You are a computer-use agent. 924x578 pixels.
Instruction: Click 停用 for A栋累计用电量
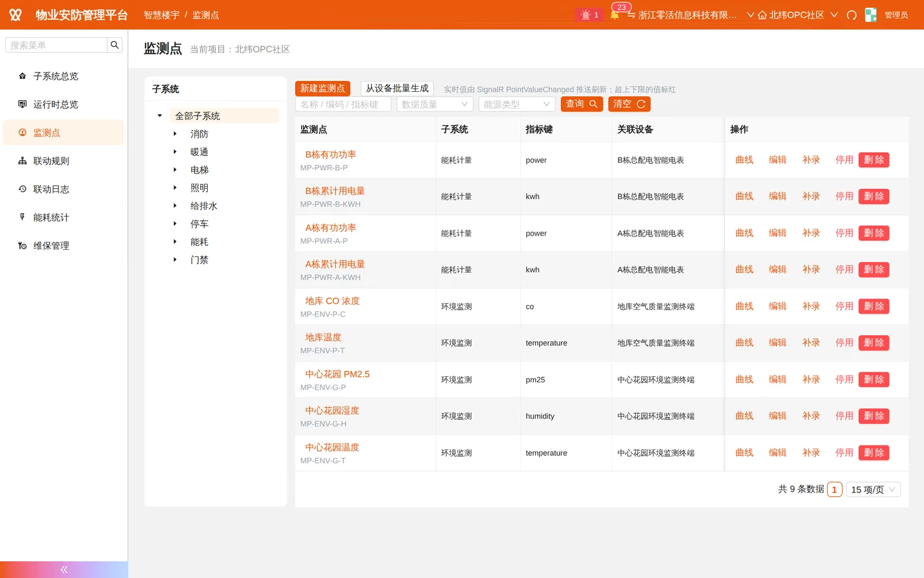click(x=844, y=270)
